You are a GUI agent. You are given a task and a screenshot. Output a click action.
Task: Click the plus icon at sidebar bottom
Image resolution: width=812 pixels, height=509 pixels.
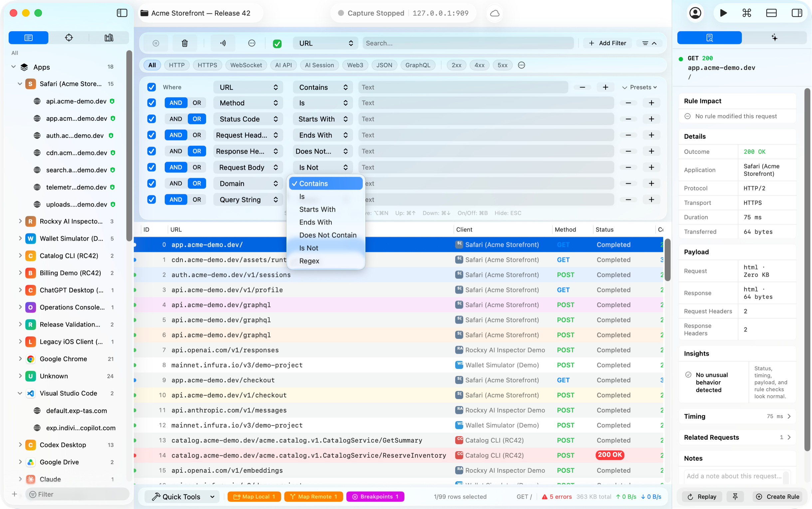[14, 494]
